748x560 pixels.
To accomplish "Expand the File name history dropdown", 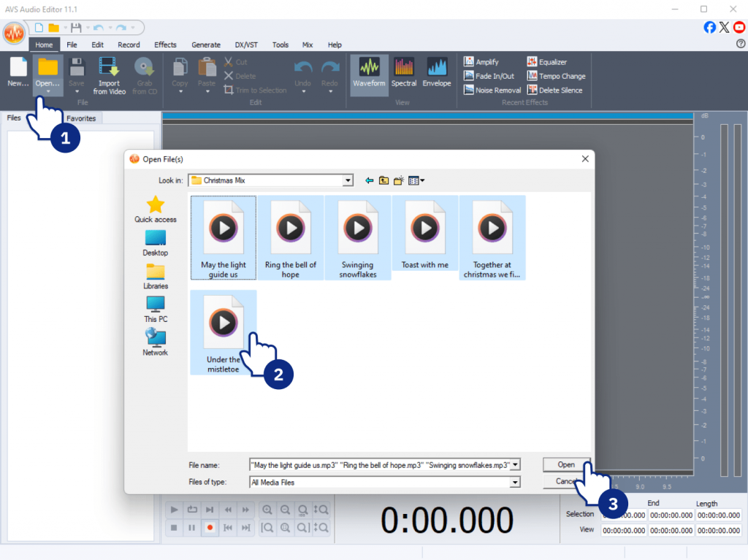I will pyautogui.click(x=515, y=464).
